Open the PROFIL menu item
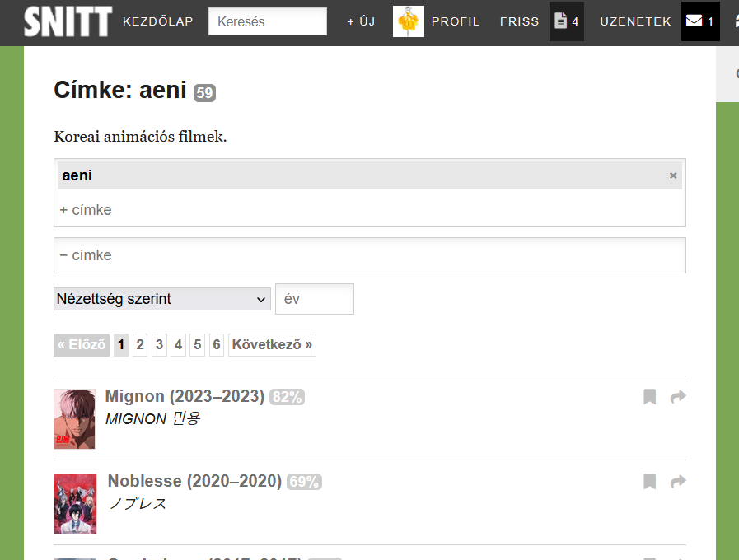The height and width of the screenshot is (560, 739). click(456, 21)
